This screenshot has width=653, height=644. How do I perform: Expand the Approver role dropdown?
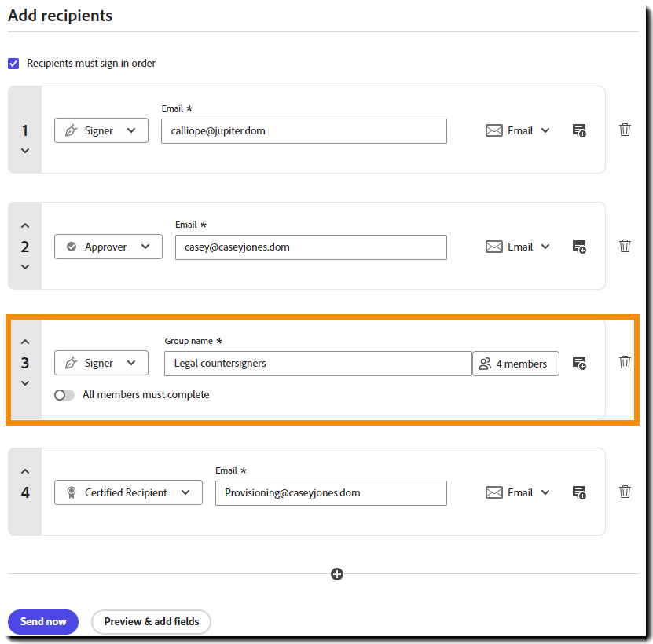pyautogui.click(x=108, y=247)
